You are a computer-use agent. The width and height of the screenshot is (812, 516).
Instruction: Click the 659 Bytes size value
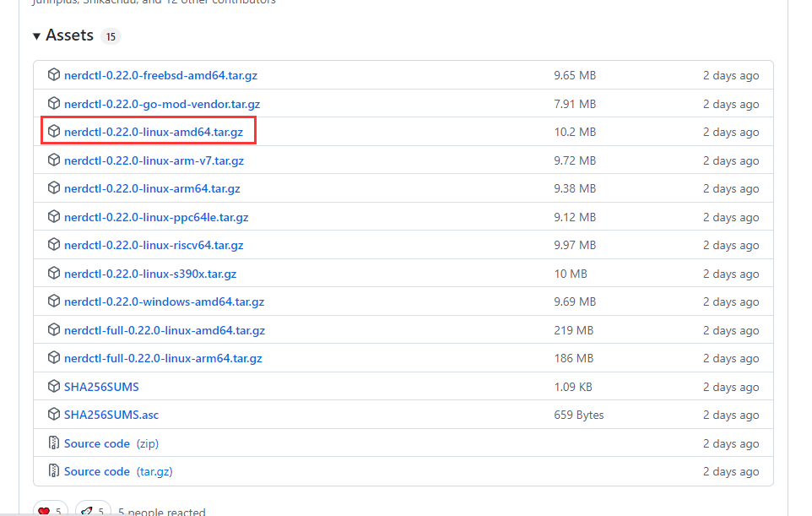579,415
